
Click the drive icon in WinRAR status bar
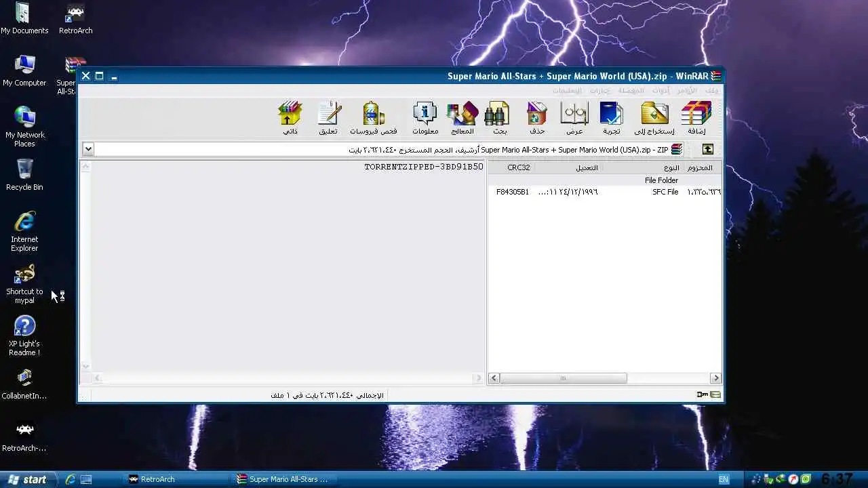(715, 394)
